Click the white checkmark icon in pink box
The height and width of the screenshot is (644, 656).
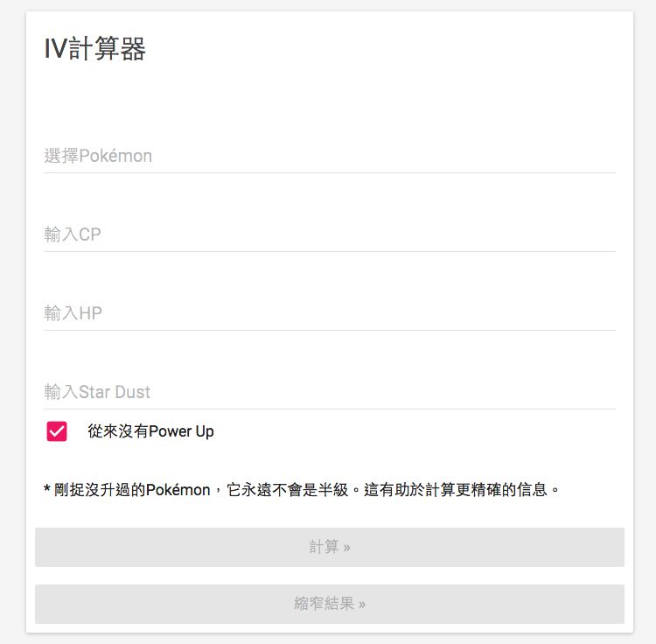57,431
